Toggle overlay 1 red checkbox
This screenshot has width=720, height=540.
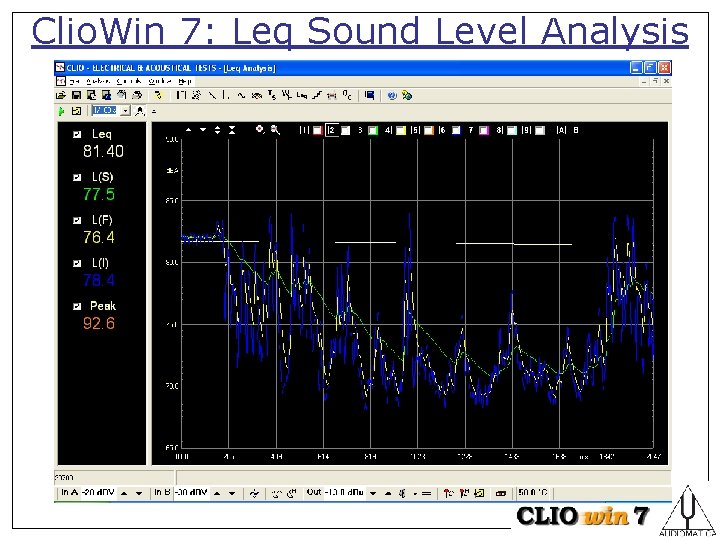coord(317,130)
